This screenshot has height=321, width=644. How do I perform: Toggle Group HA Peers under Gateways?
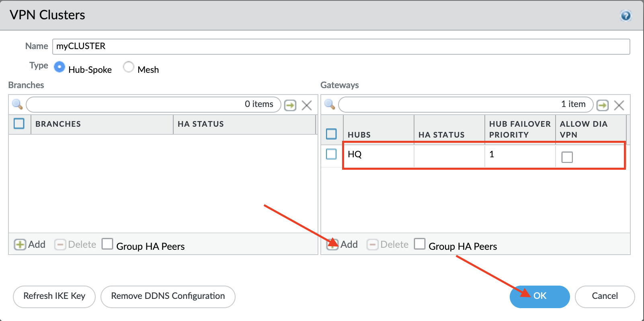click(420, 244)
